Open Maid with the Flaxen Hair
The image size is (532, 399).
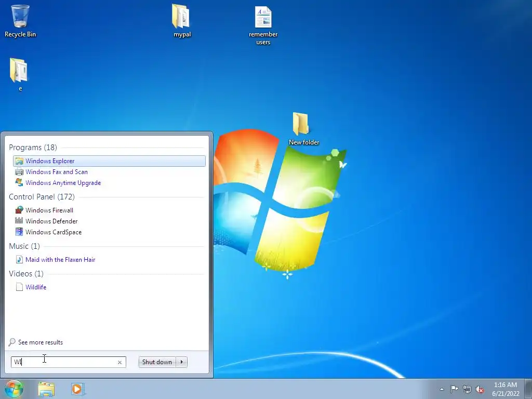(x=60, y=260)
